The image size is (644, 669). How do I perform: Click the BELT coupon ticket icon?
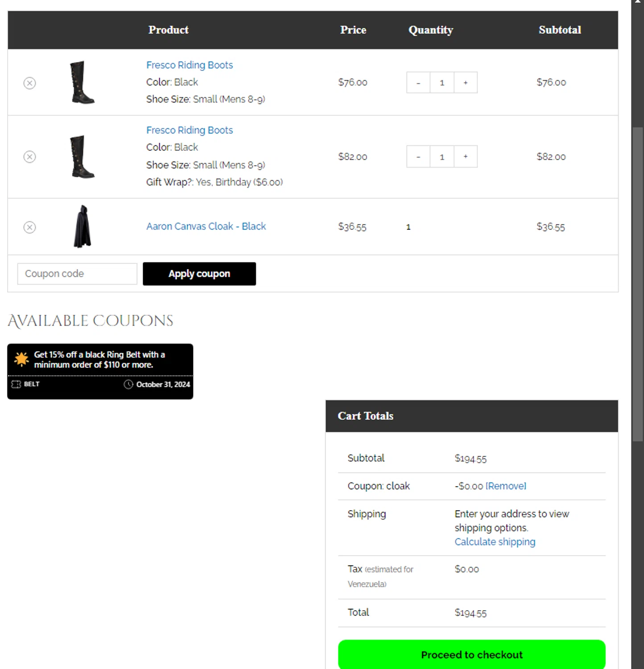16,384
